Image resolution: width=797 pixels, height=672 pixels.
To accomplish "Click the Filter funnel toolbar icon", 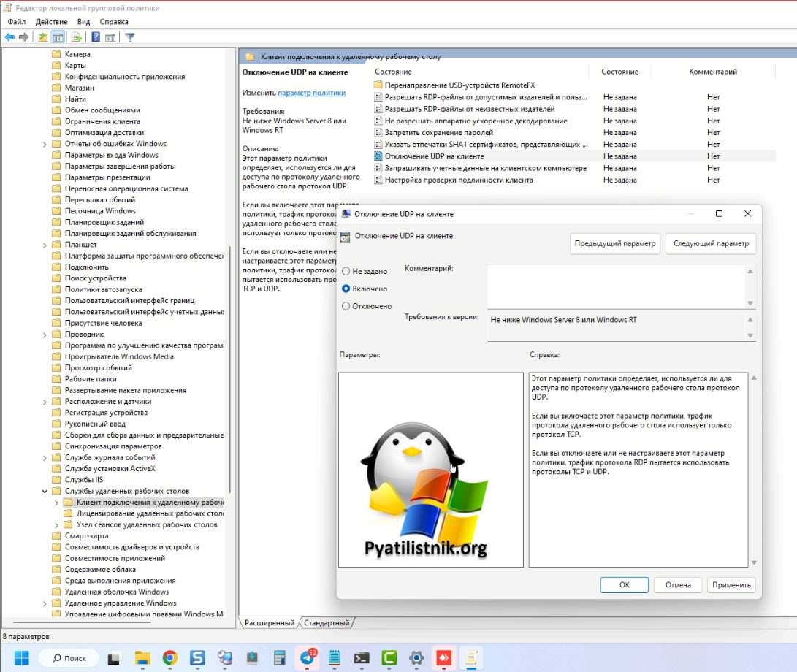I will point(129,37).
